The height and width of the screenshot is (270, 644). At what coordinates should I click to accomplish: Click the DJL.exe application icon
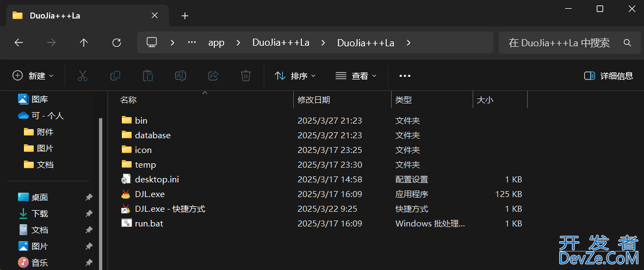tap(126, 194)
